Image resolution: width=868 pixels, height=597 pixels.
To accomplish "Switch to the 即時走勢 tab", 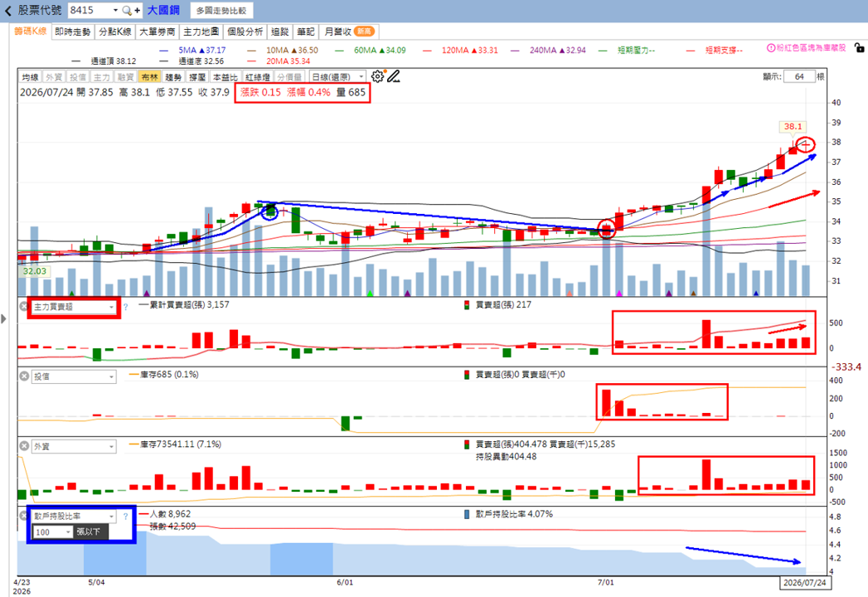I will pos(72,32).
